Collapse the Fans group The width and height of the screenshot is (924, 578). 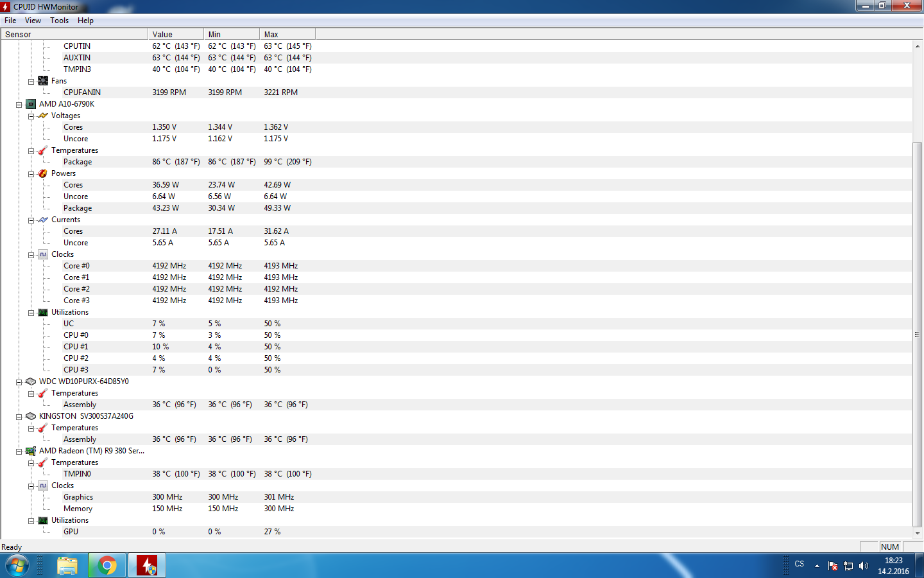(31, 82)
